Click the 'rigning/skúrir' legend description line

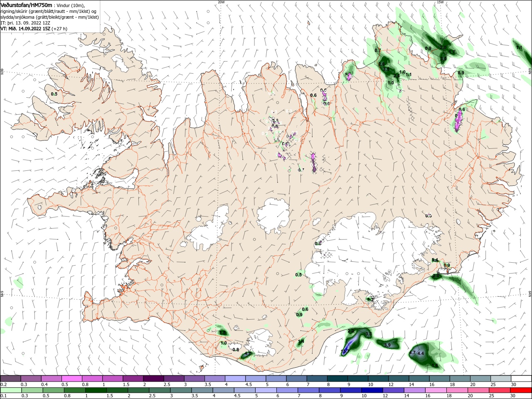pyautogui.click(x=49, y=11)
